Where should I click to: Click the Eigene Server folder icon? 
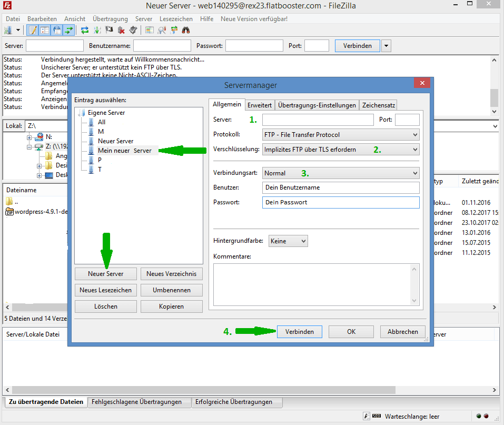[x=82, y=113]
